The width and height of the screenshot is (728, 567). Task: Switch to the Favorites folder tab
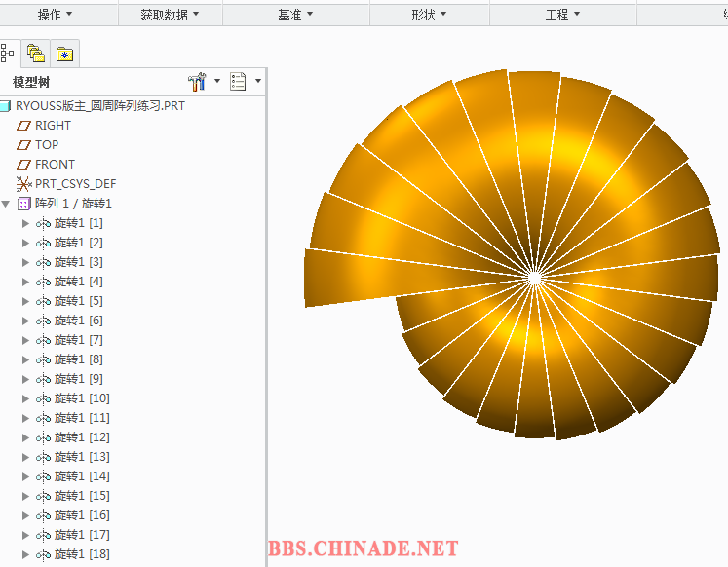coord(64,54)
